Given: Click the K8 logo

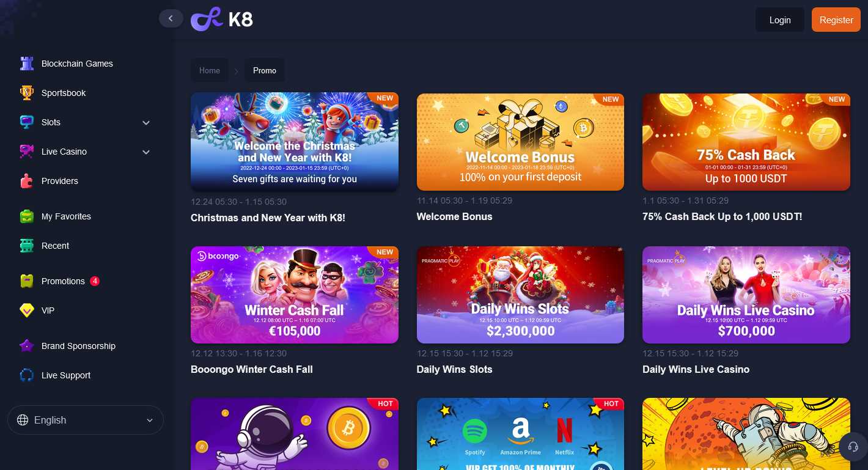Looking at the screenshot, I should coord(222,20).
